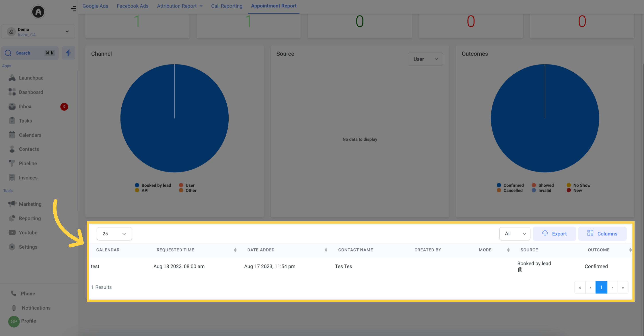Click the Launchpad icon in sidebar

[x=12, y=78]
